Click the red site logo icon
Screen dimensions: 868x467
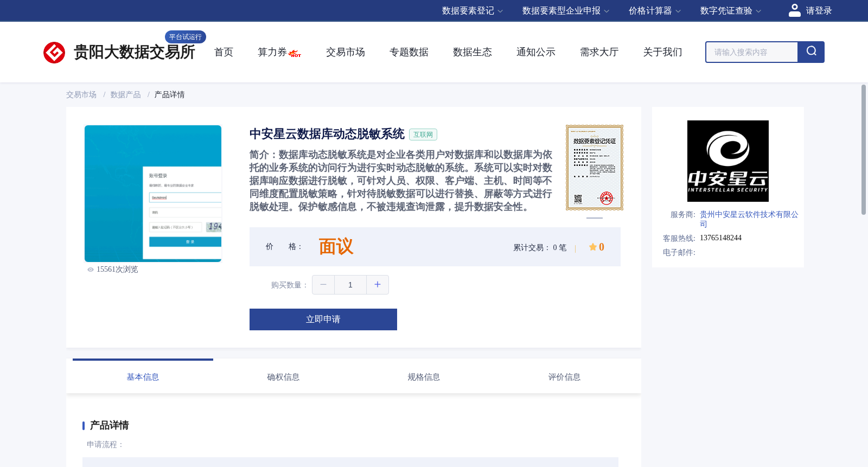[x=54, y=53]
